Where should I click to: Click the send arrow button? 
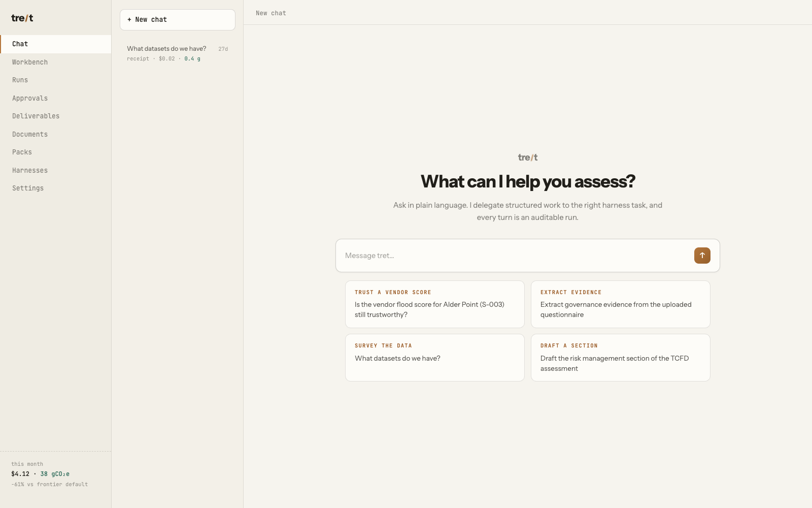pyautogui.click(x=702, y=256)
